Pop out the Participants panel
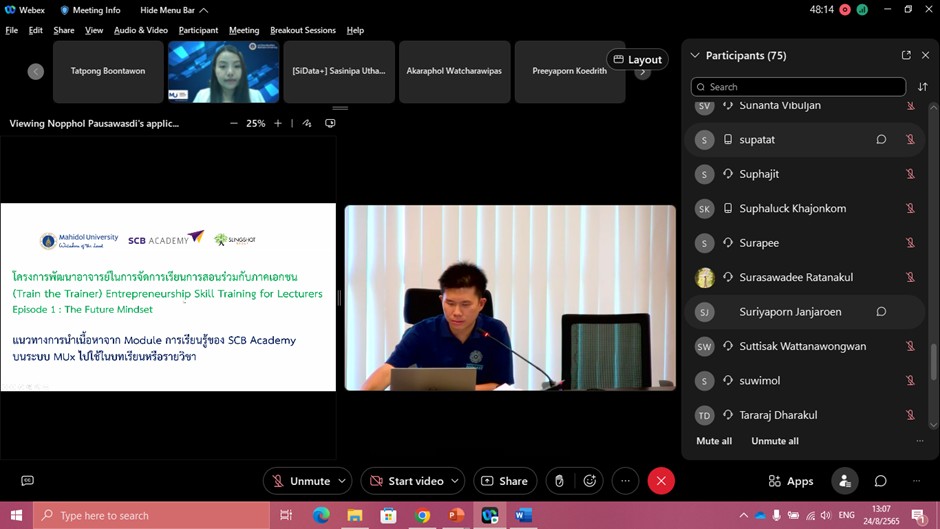940x529 pixels. tap(906, 56)
